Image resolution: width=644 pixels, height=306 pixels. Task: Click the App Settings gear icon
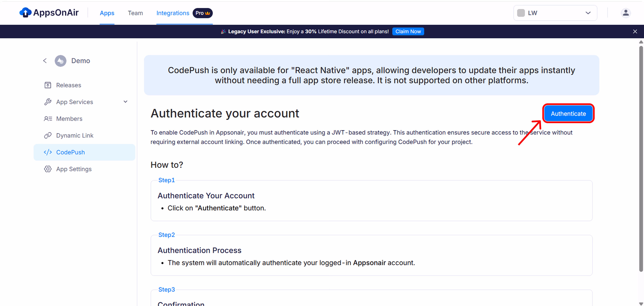coord(48,169)
